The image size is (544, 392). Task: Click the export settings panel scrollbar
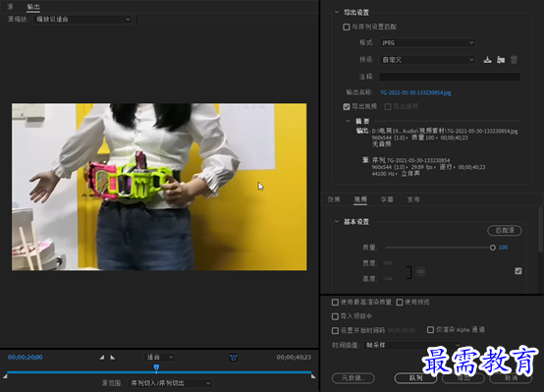click(540, 229)
